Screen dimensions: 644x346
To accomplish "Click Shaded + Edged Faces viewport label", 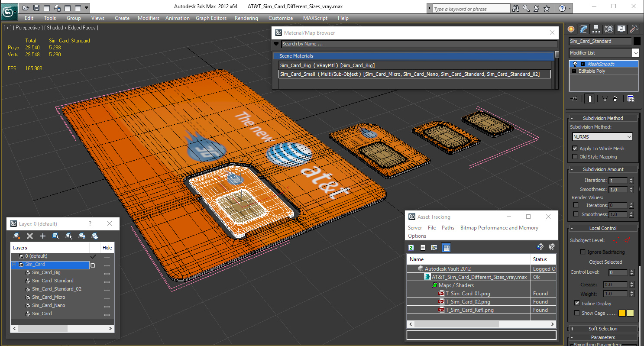I will [x=71, y=28].
